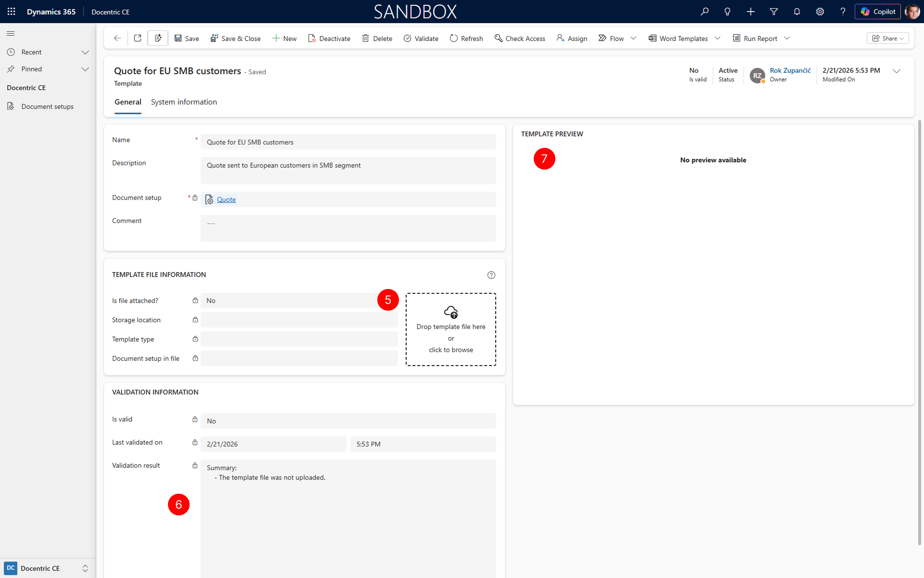Screen dimensions: 924x578
Task: Click the Validation result text area
Action: click(x=348, y=519)
